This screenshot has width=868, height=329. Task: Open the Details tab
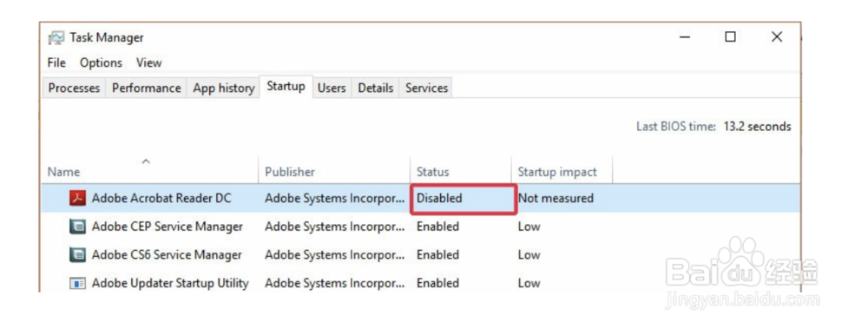[x=375, y=88]
